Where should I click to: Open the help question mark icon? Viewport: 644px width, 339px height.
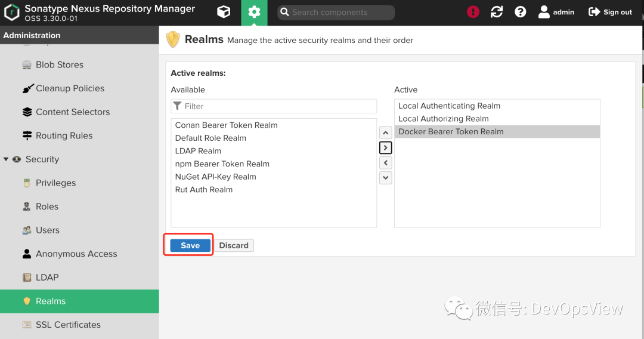pyautogui.click(x=521, y=12)
